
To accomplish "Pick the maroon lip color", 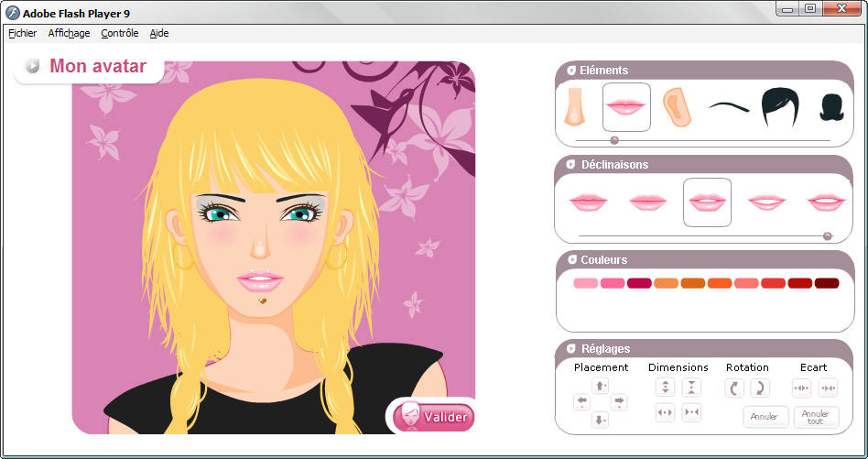I will 827,283.
